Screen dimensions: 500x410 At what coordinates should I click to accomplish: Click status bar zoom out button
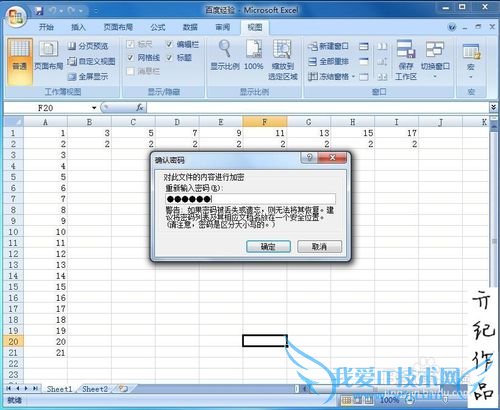(x=410, y=400)
